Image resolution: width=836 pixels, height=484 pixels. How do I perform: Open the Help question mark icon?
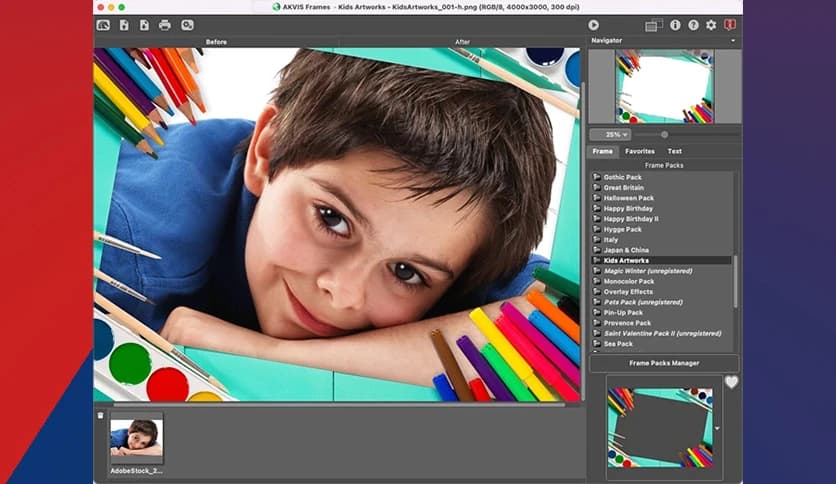tap(693, 25)
